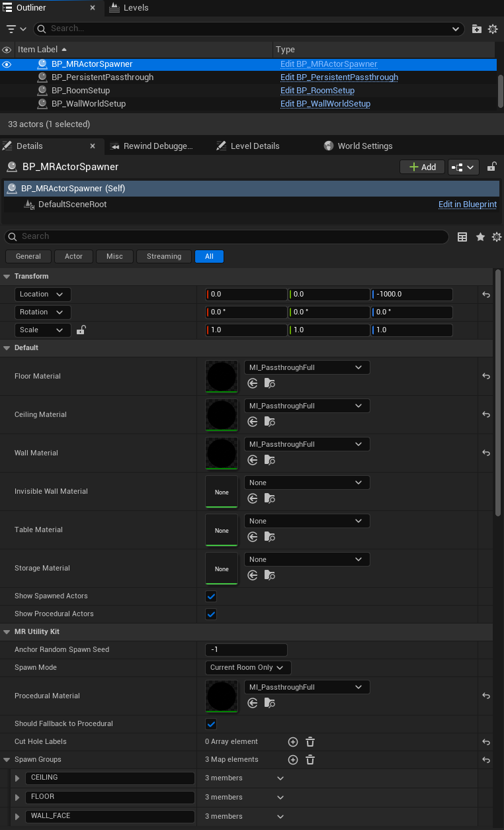The width and height of the screenshot is (504, 830).
Task: Open Outliner settings gear icon
Action: click(493, 29)
